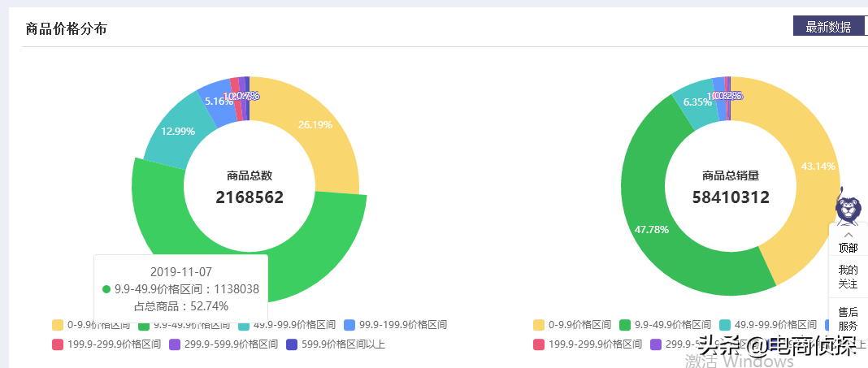868x368 pixels.
Task: Toggle left chart 99.9-199.9价格区间 legend
Action: click(x=396, y=325)
